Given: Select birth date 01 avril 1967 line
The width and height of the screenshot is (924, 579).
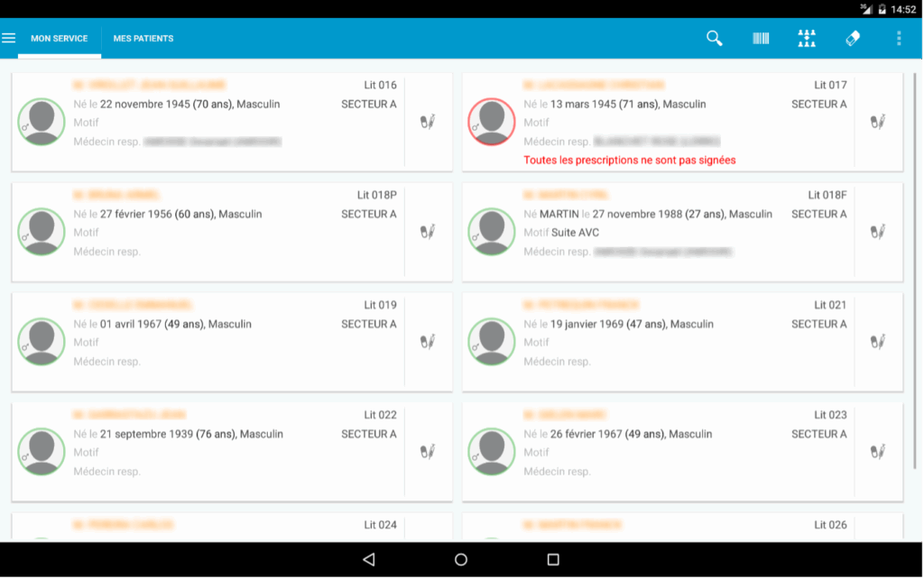Looking at the screenshot, I should point(162,324).
